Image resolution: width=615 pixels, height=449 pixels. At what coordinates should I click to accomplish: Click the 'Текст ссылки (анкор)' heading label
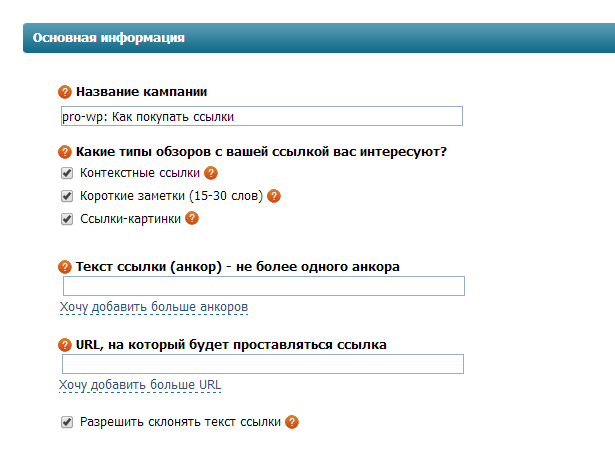(x=238, y=266)
